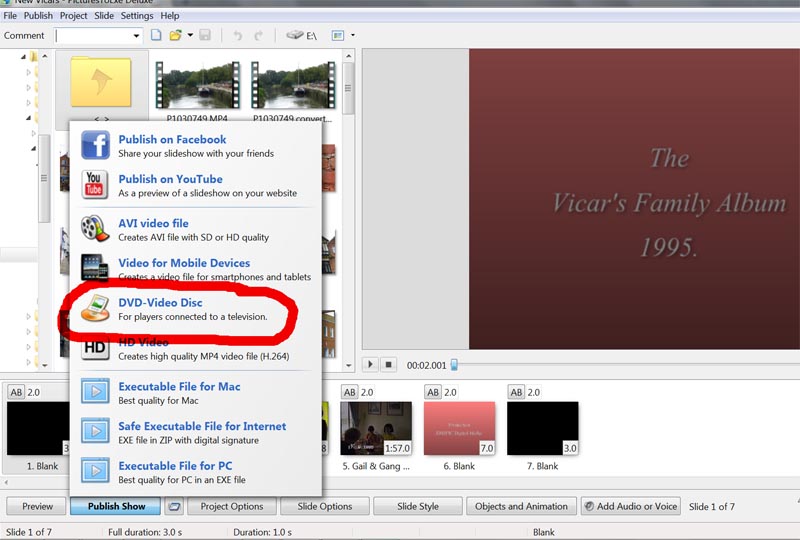Choose Video for Mobile Devices

184,263
